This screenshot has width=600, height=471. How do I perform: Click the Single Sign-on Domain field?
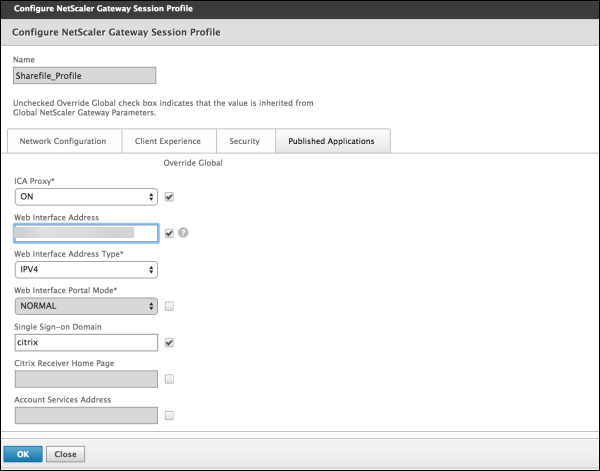[x=86, y=343]
